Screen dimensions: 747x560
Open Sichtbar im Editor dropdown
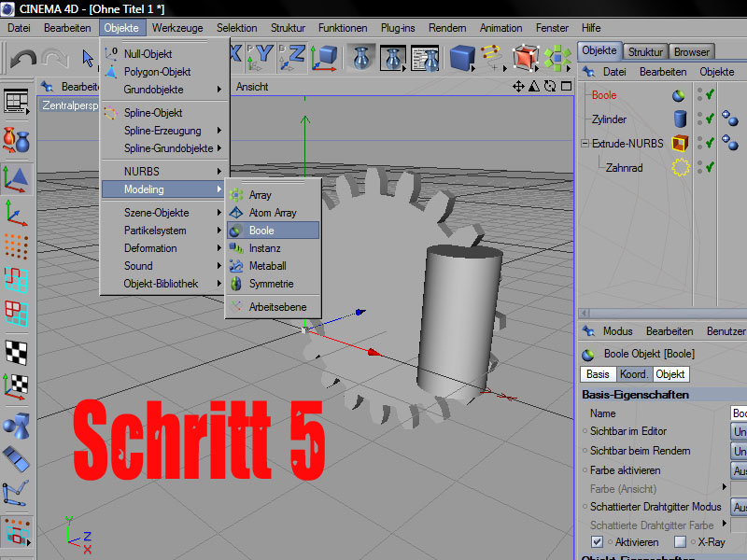[x=738, y=432]
